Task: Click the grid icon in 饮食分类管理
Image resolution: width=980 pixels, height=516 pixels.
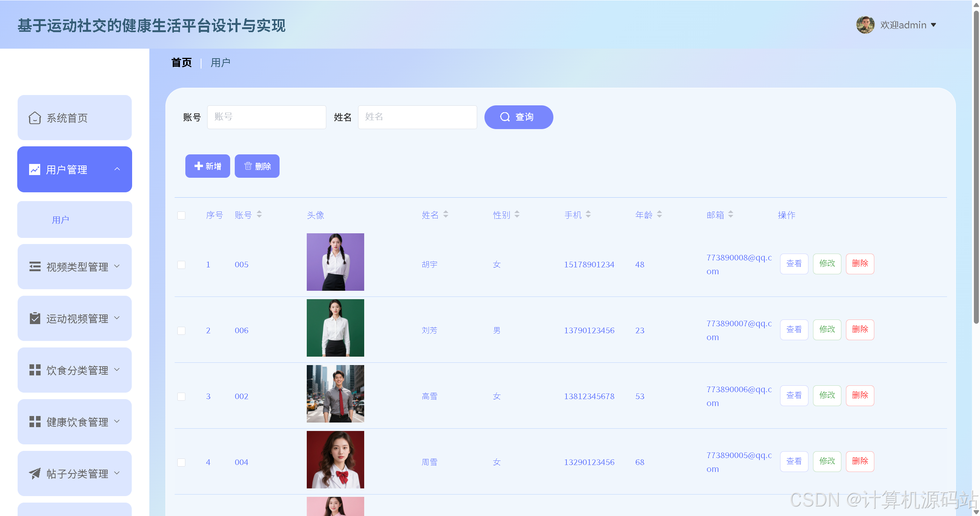Action: coord(35,370)
